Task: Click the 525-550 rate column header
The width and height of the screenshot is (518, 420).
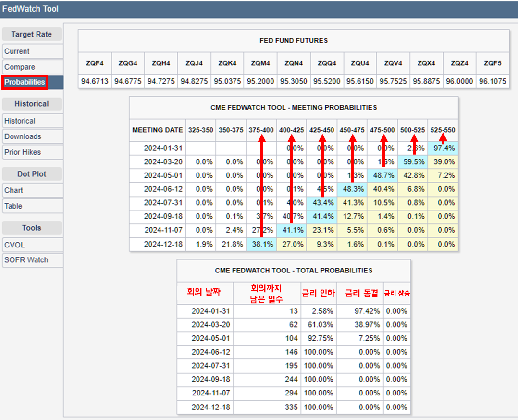Action: tap(443, 130)
